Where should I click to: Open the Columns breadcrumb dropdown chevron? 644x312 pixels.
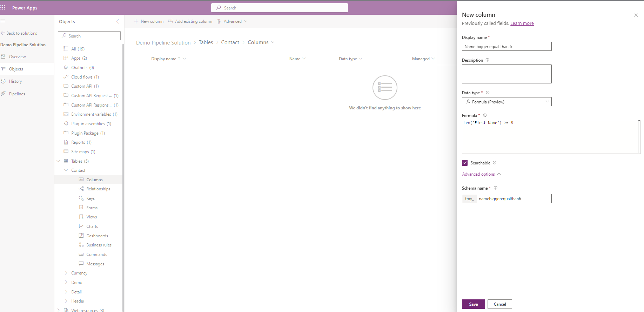273,42
